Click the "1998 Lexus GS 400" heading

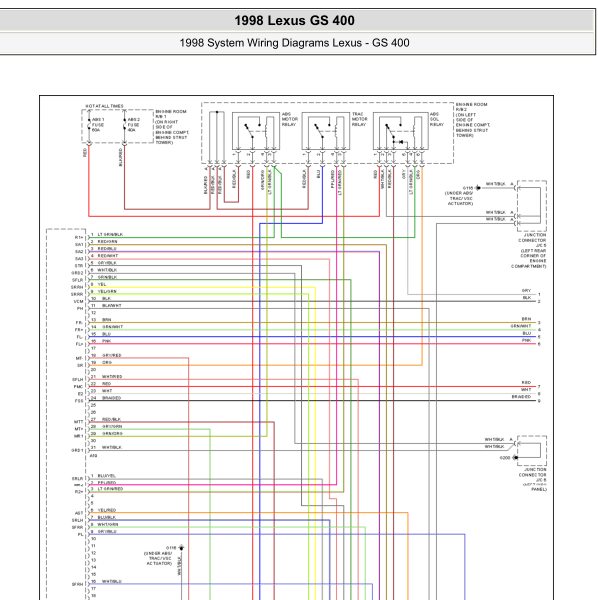point(294,20)
